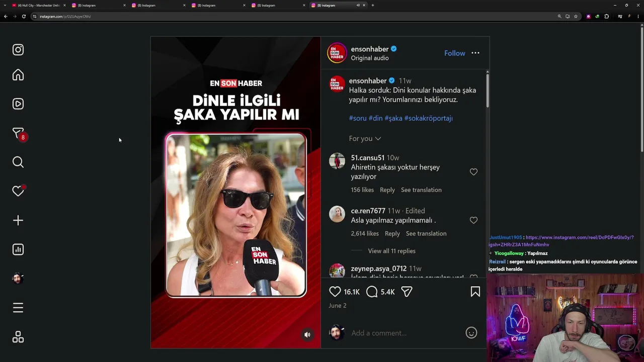Go back with the browser back arrow

[6, 17]
